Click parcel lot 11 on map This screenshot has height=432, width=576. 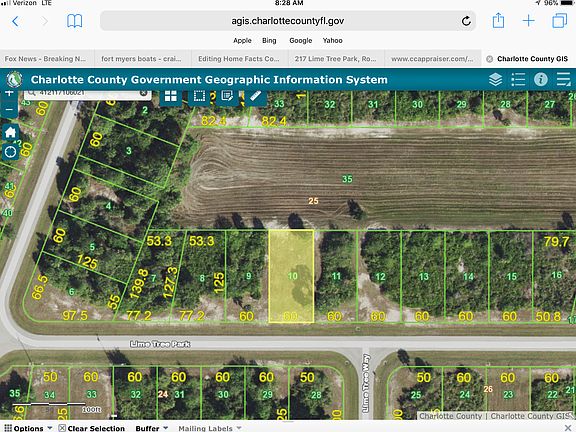(x=335, y=276)
